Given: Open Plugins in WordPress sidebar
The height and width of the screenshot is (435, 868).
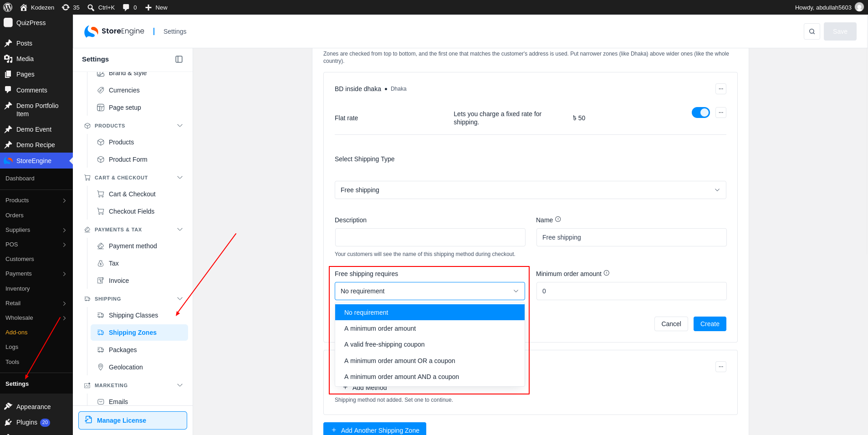Looking at the screenshot, I should [27, 422].
